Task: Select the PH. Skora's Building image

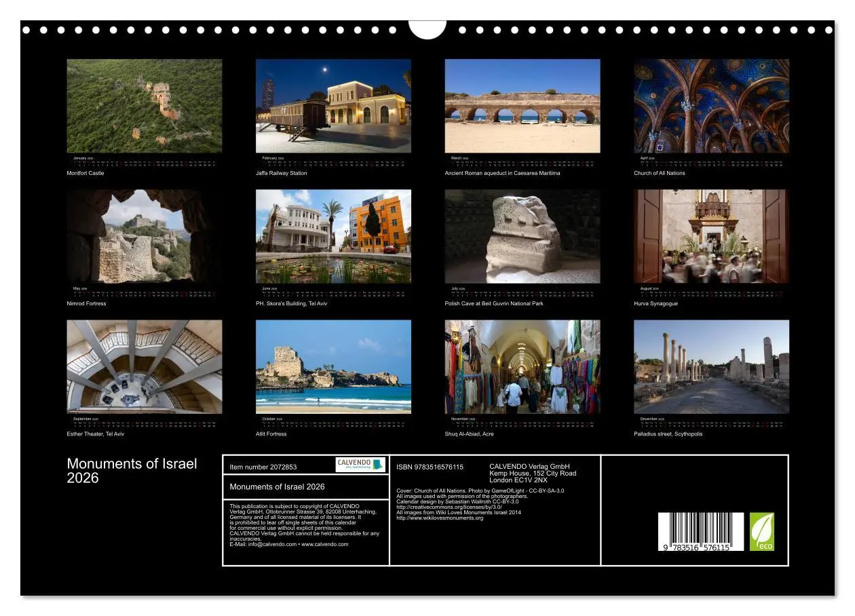Action: pos(334,235)
